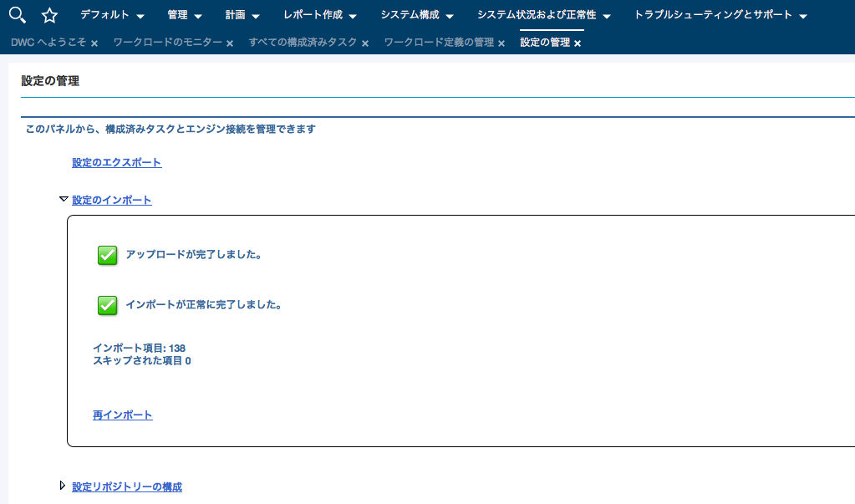Click the green checkmark beside アップロードが完了しました

pos(106,255)
